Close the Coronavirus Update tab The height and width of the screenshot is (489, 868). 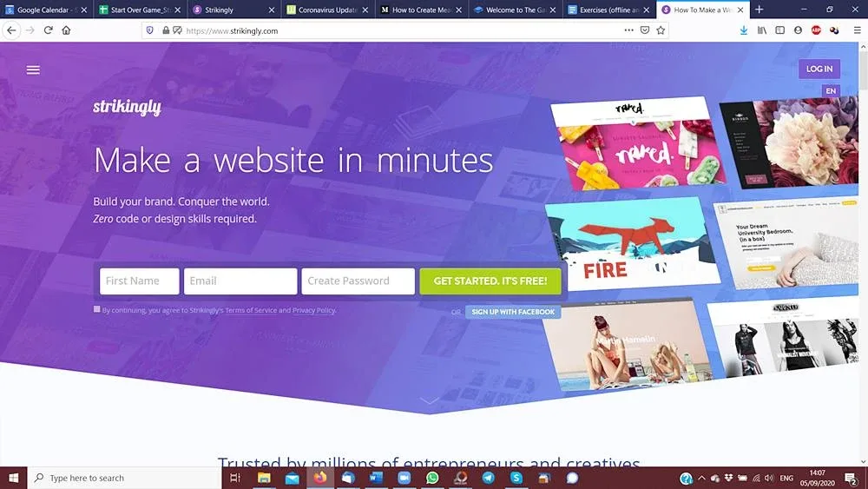[x=365, y=10]
